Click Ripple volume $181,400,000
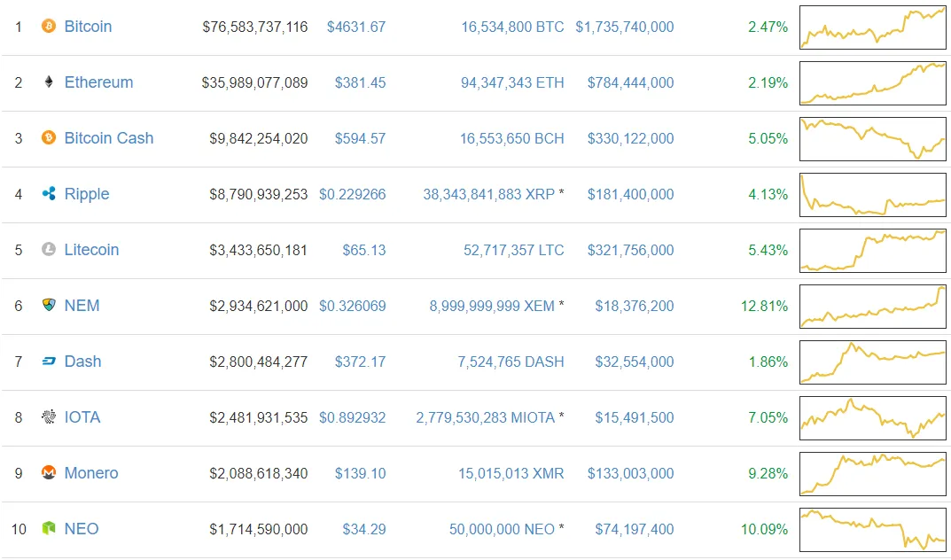 (631, 195)
